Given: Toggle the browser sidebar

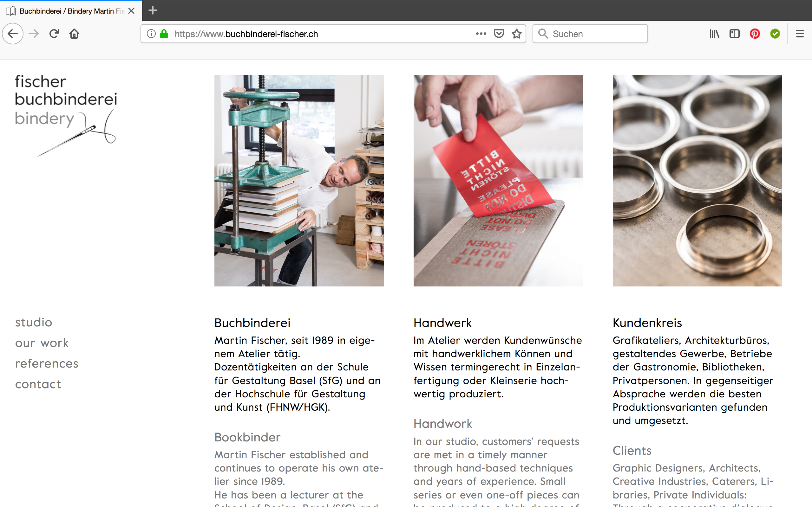Looking at the screenshot, I should [735, 34].
